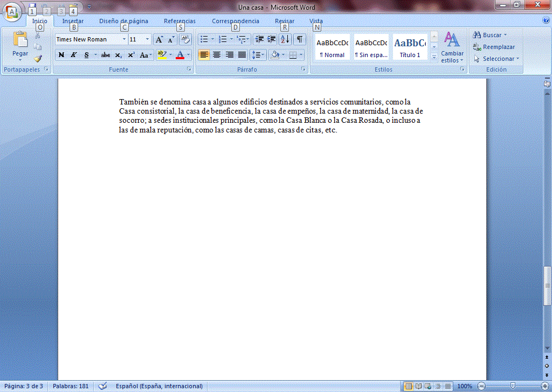Click the subscript icon
The height and width of the screenshot is (392, 552).
(119, 54)
